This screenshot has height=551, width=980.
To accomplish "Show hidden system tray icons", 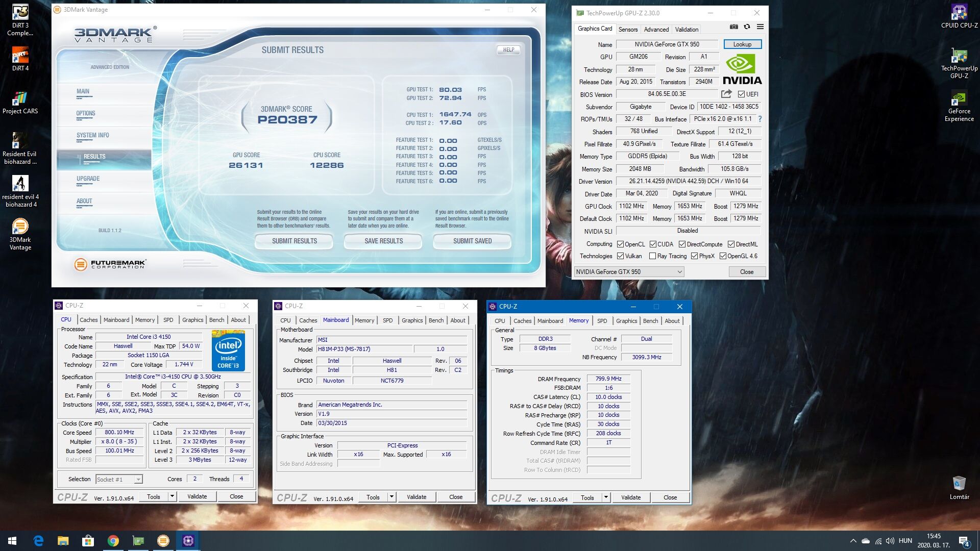I will 853,541.
